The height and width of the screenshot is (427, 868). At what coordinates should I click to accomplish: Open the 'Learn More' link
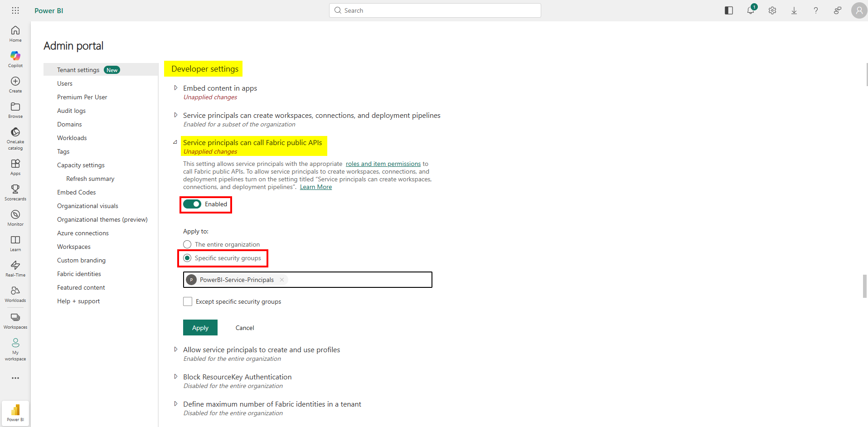(316, 187)
